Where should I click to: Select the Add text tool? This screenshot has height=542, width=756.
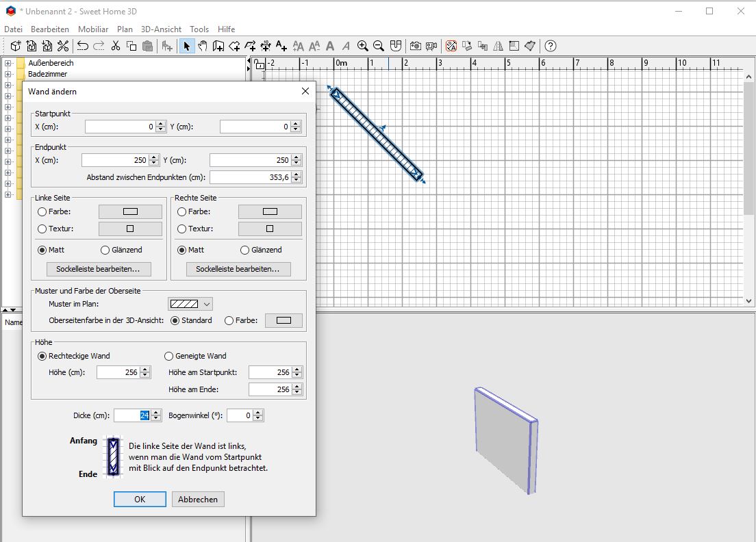click(x=281, y=46)
